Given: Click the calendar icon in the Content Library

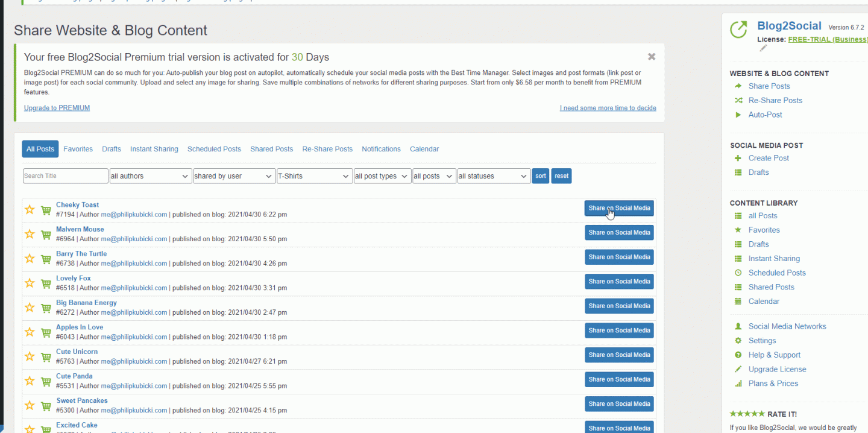Looking at the screenshot, I should 738,302.
